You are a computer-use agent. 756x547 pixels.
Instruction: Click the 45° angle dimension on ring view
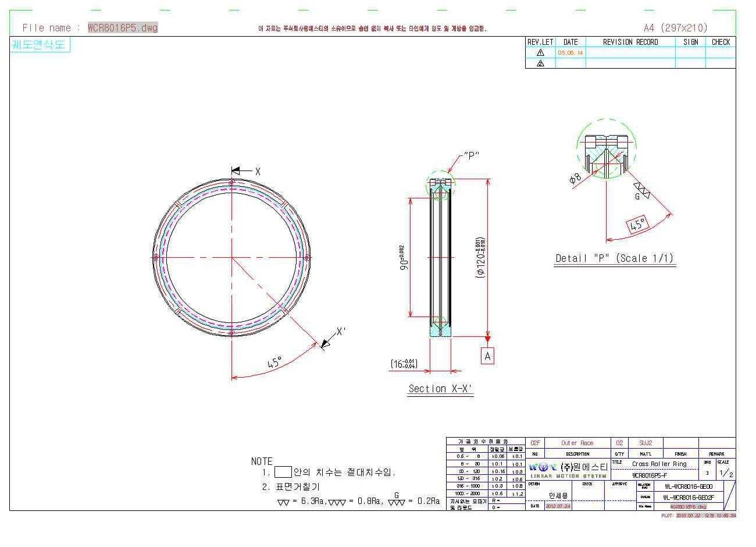[x=274, y=363]
